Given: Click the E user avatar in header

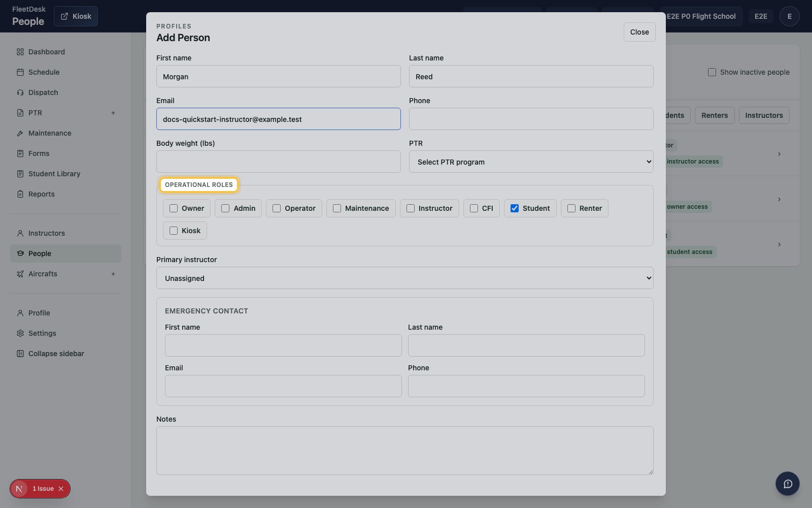Looking at the screenshot, I should [x=789, y=16].
